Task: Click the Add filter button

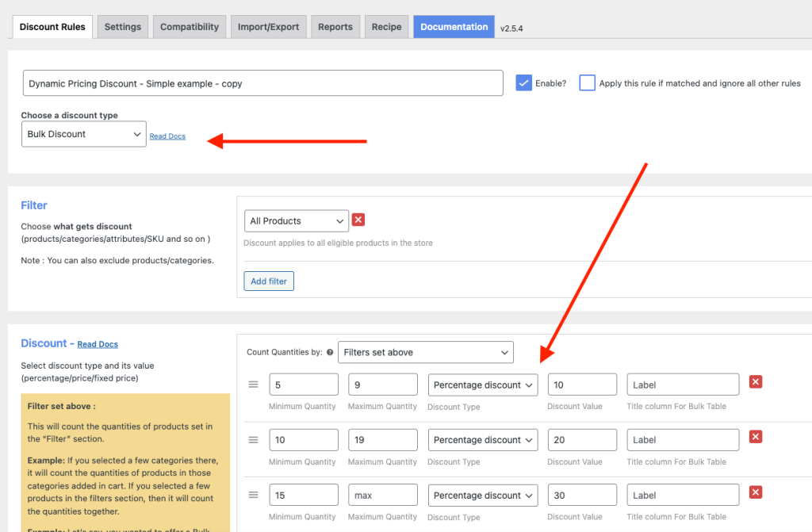Action: coord(269,281)
